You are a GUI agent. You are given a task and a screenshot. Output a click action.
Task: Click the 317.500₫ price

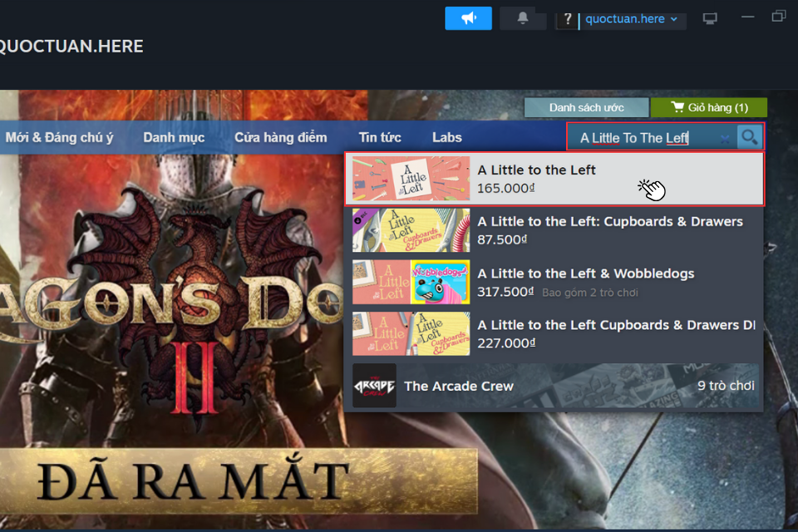[x=506, y=292]
